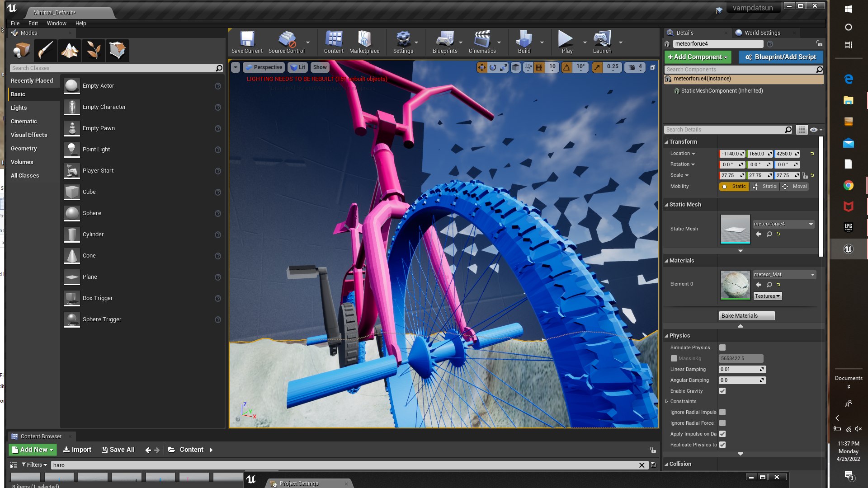Select the Geometry Editing mode icon
Viewport: 868px width, 488px height.
pos(117,50)
